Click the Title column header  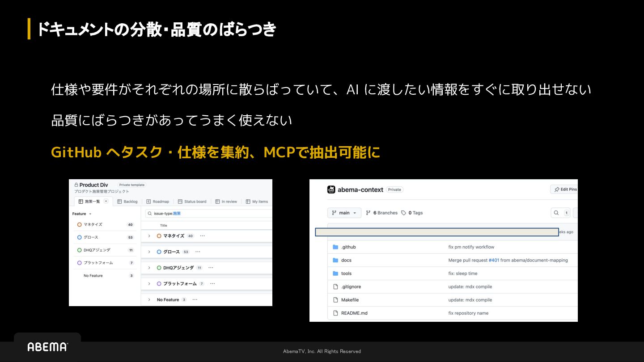pos(164,225)
